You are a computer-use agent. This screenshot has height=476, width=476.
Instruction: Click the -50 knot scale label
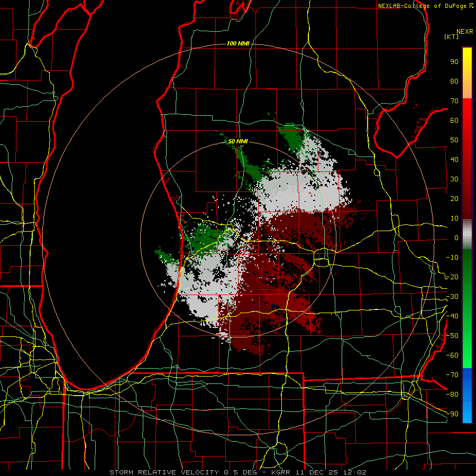coord(452,336)
